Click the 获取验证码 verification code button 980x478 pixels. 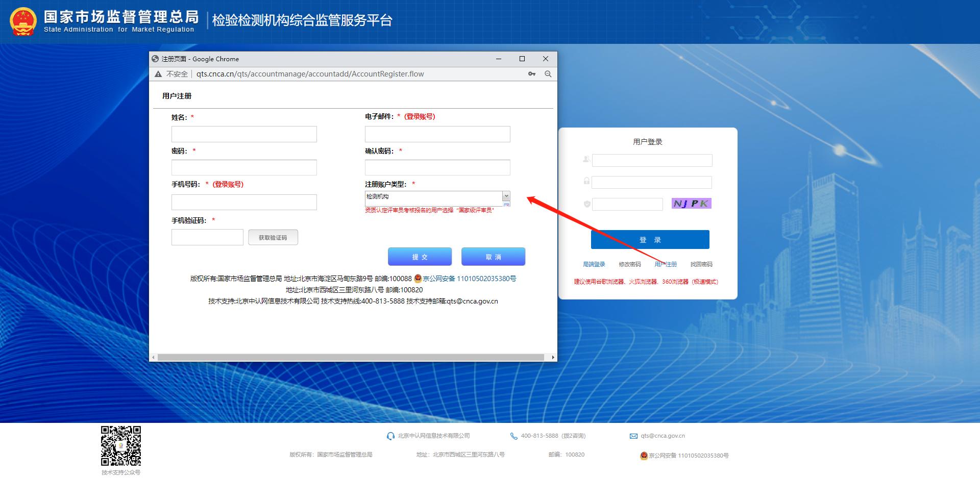point(273,237)
